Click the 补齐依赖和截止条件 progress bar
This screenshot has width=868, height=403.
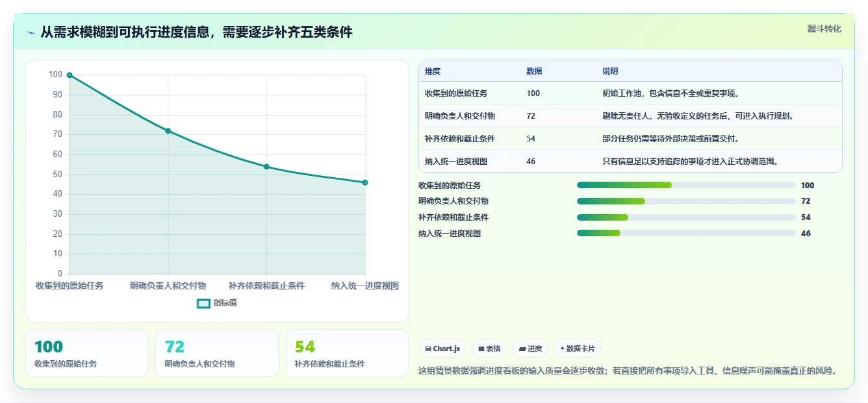pos(686,217)
